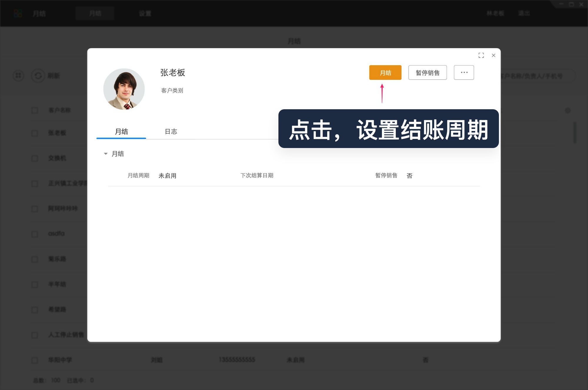This screenshot has height=390, width=588.
Task: Toggle the 客户名称 header select-all checkbox
Action: [x=34, y=110]
